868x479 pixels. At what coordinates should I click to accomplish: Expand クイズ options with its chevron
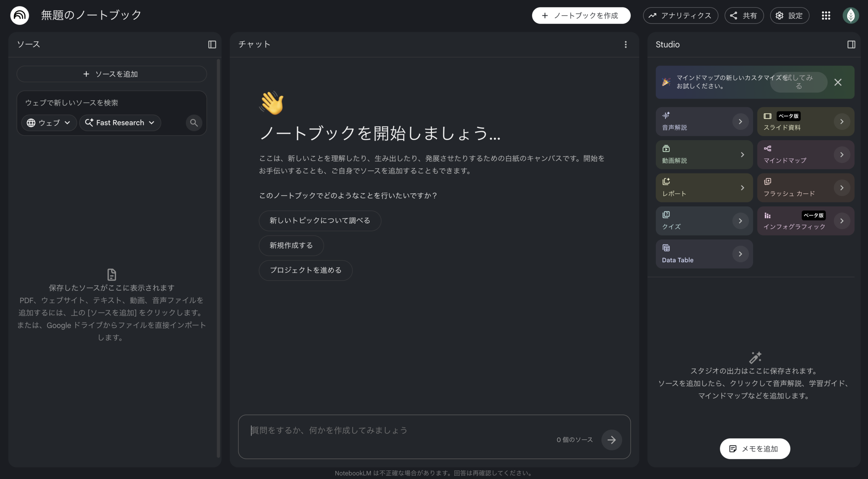coord(740,221)
